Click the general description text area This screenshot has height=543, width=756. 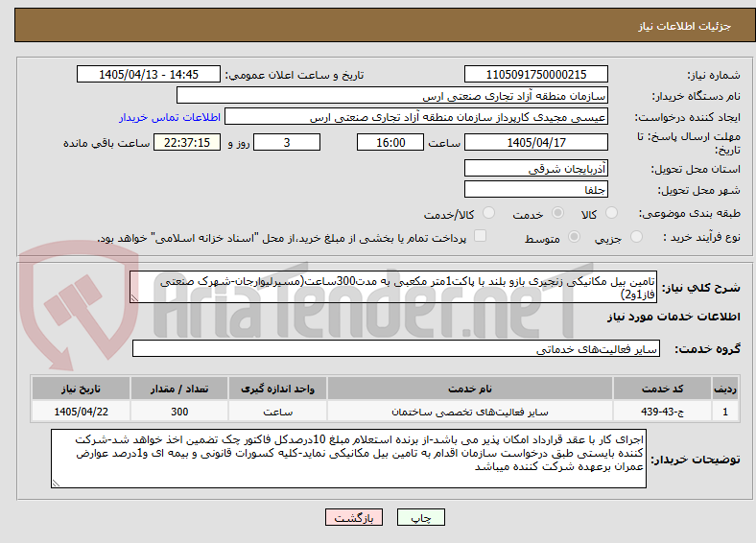click(x=393, y=287)
